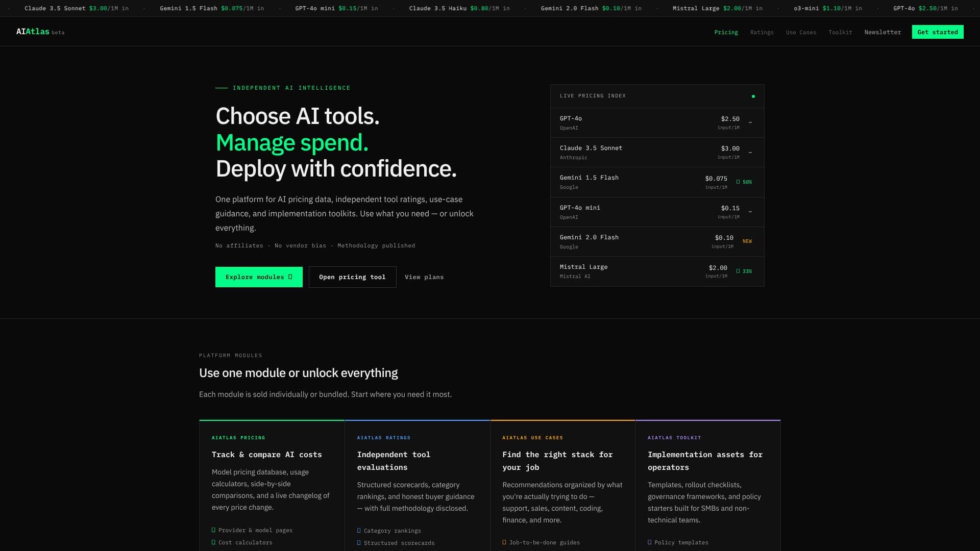Click the 50% price drop badge
The width and height of the screenshot is (980, 551).
coord(744,182)
